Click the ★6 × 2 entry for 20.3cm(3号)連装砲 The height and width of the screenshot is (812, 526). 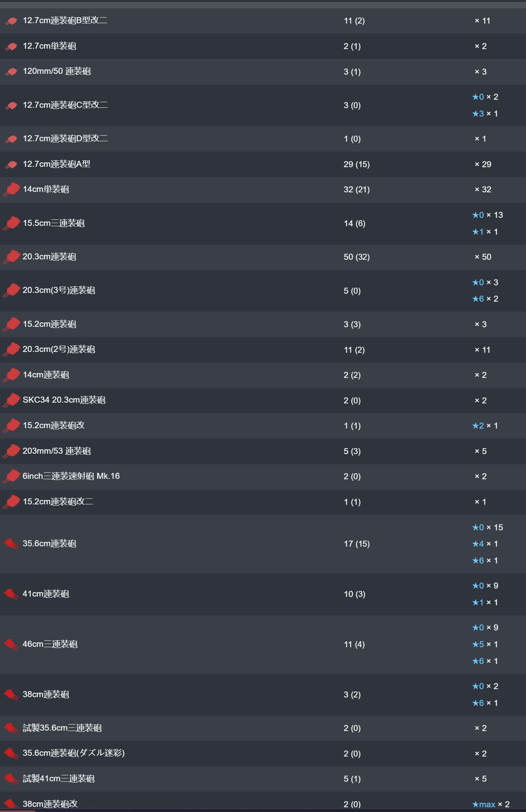point(485,299)
